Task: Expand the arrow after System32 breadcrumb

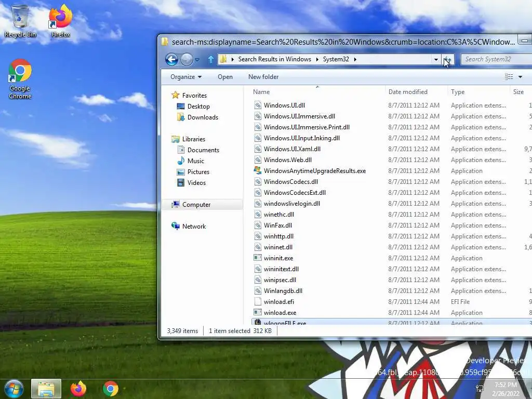Action: [355, 59]
